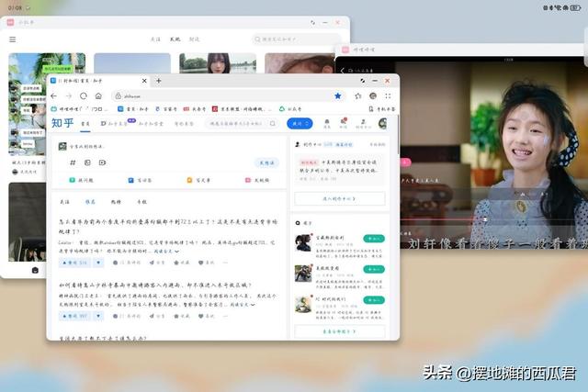This screenshot has height=392, width=588.
Task: Toggle upvote on the second feed post
Action: pos(75,316)
